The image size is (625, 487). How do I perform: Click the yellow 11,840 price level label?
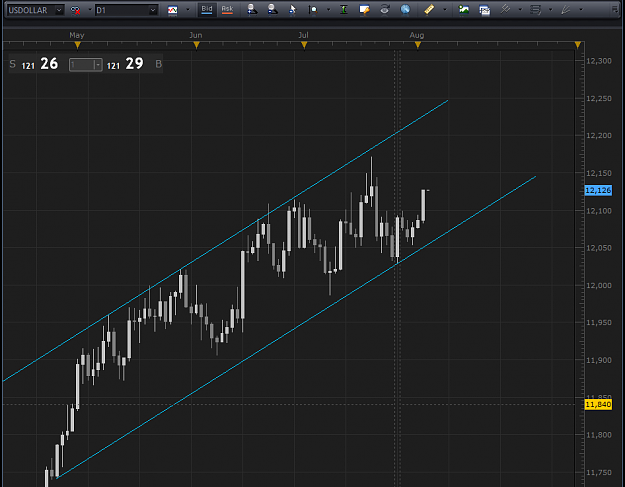click(x=598, y=405)
